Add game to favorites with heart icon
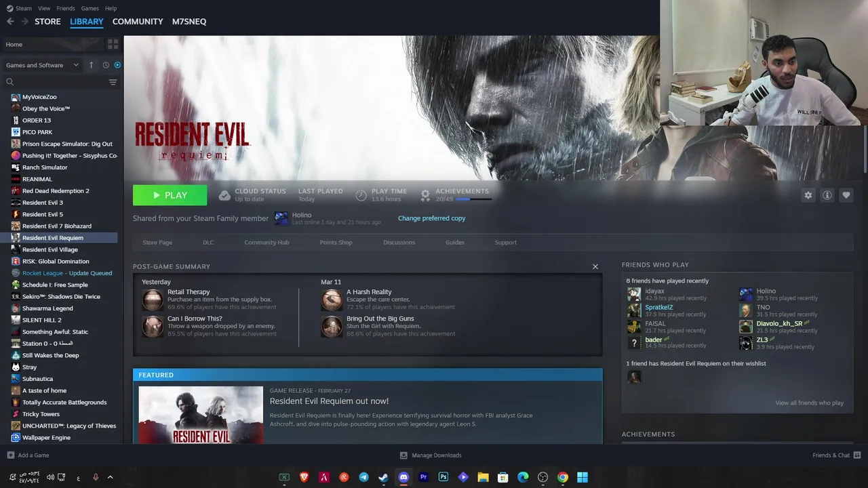Screen dimensions: 868x488 846,195
